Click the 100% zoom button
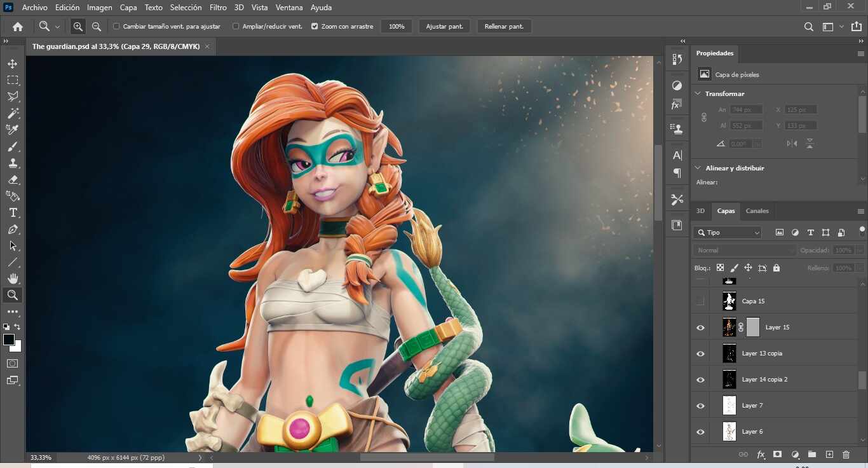Viewport: 868px width, 468px height. tap(397, 27)
